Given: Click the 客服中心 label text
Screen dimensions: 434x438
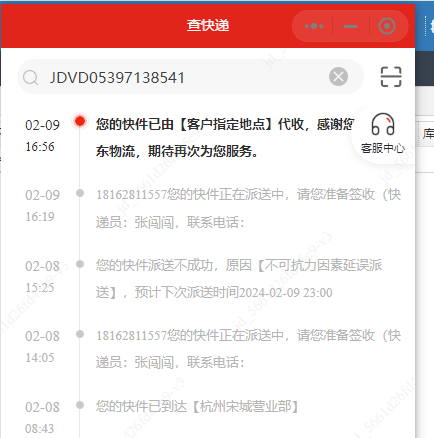Looking at the screenshot, I should point(383,148).
